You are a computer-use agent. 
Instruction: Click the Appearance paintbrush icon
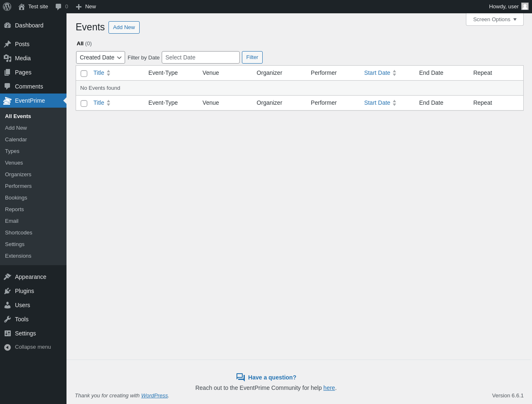coord(7,277)
